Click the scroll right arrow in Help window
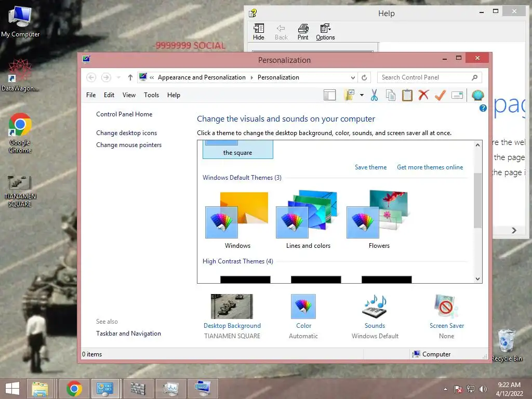The image size is (532, 399). pyautogui.click(x=514, y=230)
